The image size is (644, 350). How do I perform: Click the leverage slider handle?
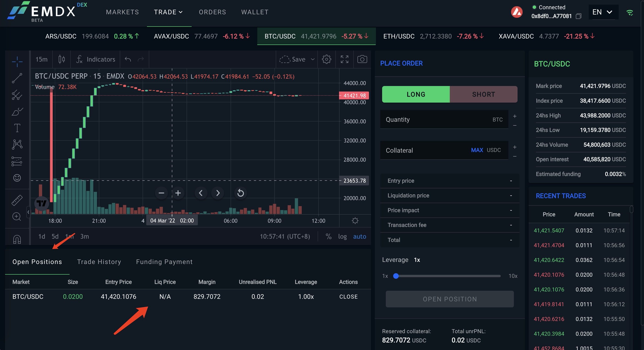click(396, 276)
